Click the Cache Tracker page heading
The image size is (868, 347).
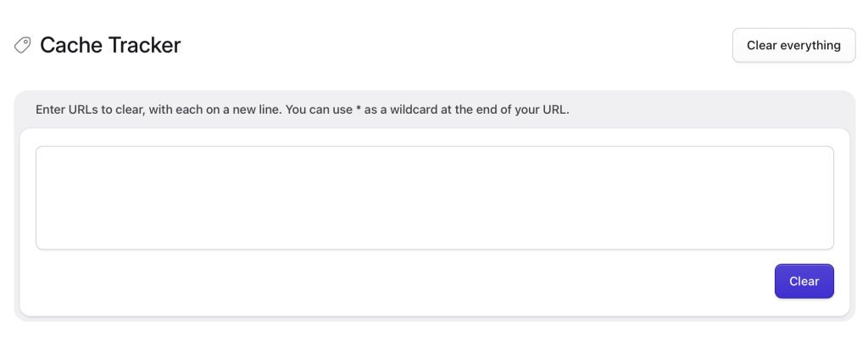pos(110,45)
